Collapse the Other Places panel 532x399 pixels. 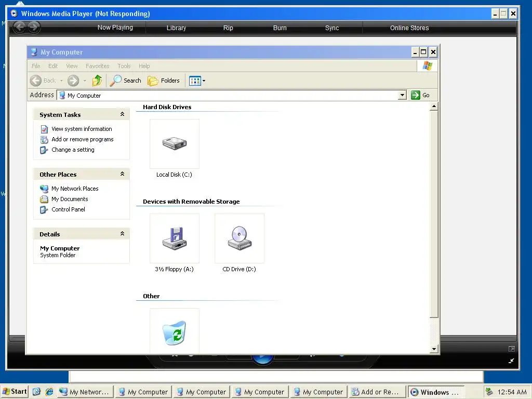123,174
